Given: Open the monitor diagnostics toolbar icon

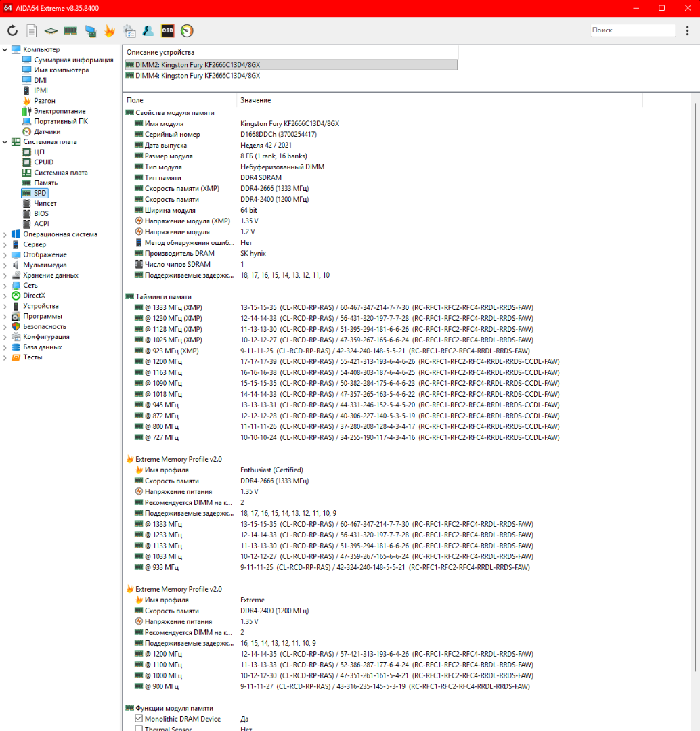Looking at the screenshot, I should 91,30.
